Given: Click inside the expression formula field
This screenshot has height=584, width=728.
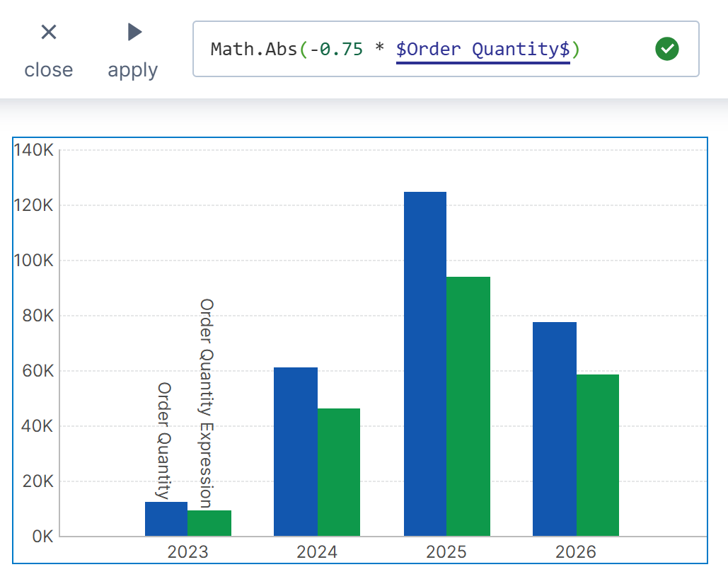Looking at the screenshot, I should (x=616, y=49).
